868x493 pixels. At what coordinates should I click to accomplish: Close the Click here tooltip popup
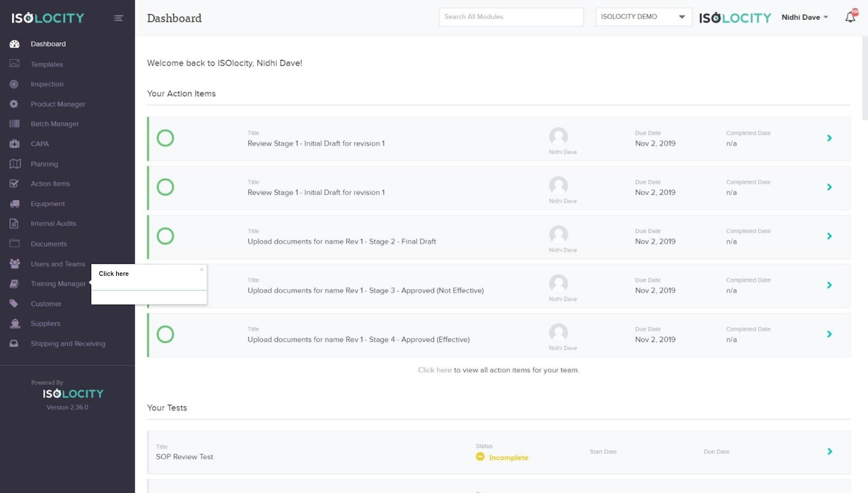202,269
